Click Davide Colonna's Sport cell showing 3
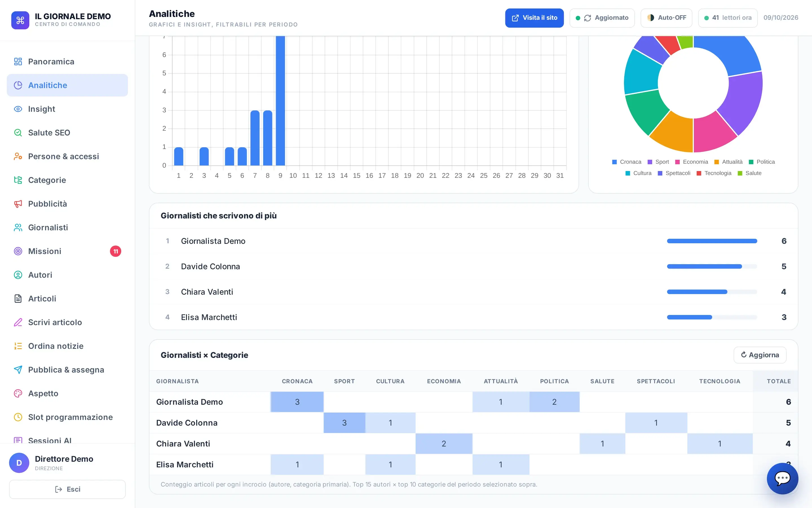 [344, 423]
